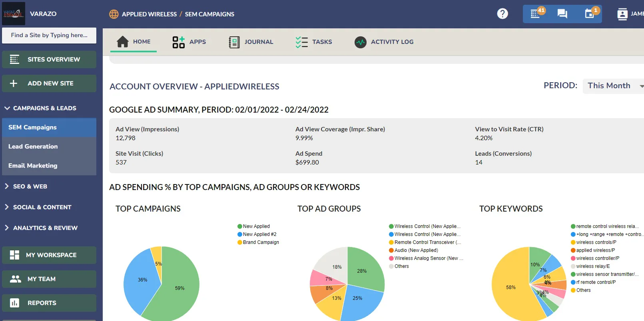Click the wireless controls/P keyword legend entry

(594, 242)
